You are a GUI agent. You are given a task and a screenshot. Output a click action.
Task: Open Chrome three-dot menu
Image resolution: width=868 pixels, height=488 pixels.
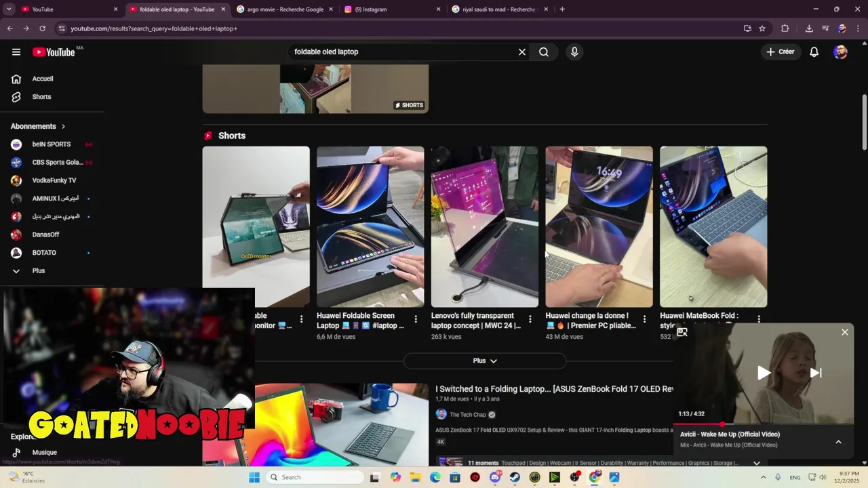click(x=859, y=28)
